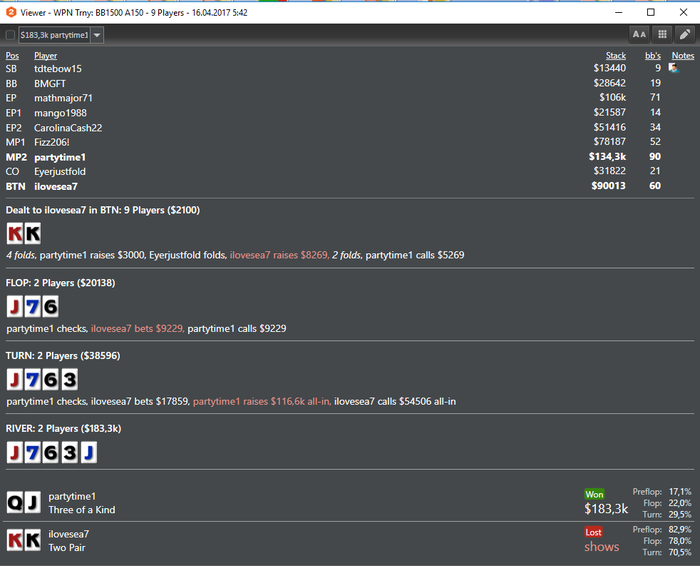Viewport: 700px width, 566px height.
Task: Click the $90013 stack value
Action: tap(608, 186)
